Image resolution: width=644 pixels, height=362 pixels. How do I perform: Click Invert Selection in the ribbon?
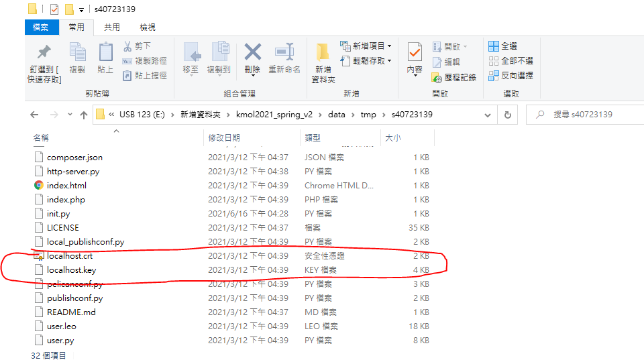tap(511, 76)
